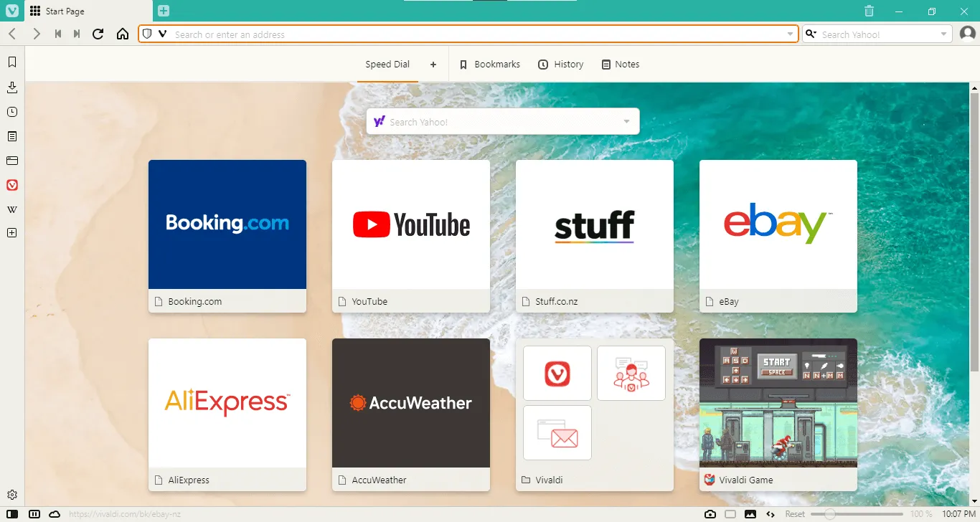Go forward one page

tap(36, 34)
